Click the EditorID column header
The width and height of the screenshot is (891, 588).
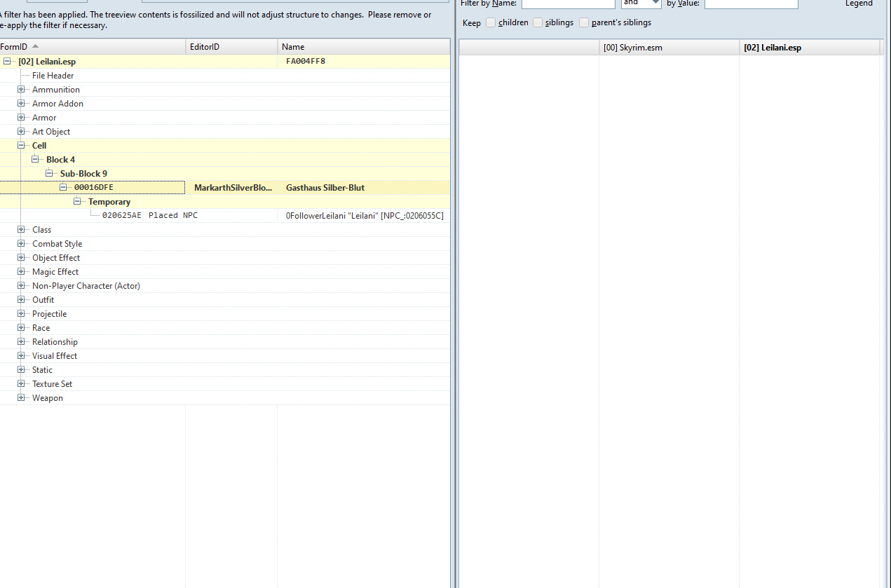pyautogui.click(x=231, y=47)
